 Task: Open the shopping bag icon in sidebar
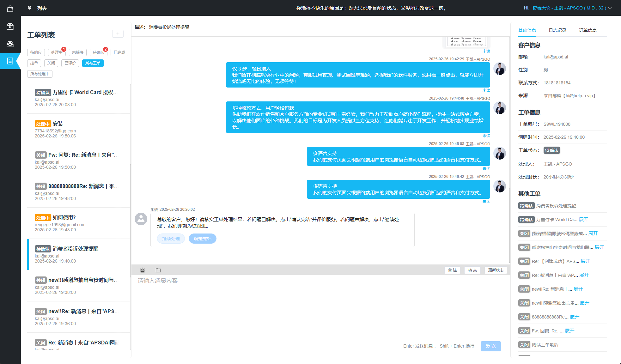[x=10, y=9]
